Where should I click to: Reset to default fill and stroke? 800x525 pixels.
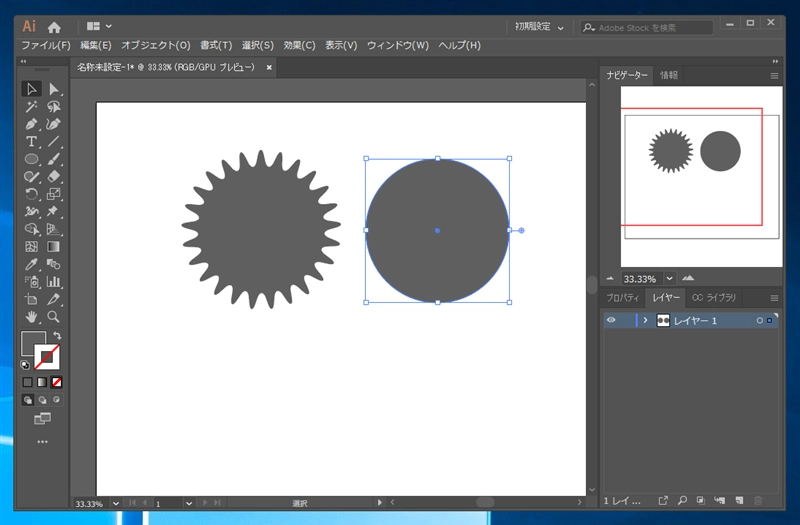[24, 365]
